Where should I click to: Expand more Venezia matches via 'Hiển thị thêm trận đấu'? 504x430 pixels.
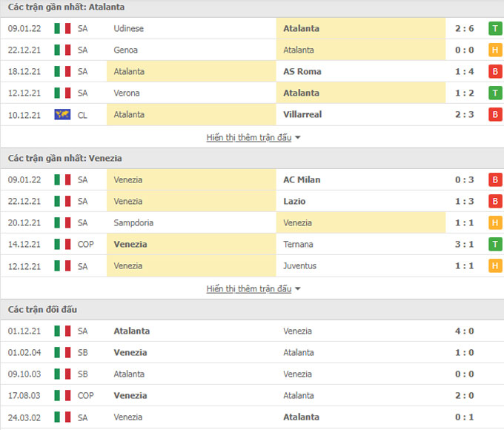249,289
